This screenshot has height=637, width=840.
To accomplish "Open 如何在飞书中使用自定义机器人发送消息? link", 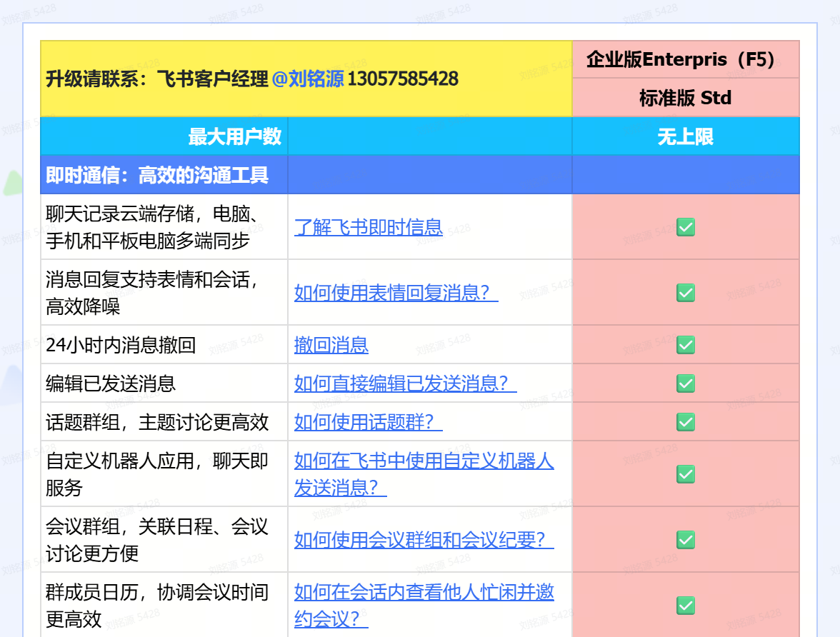I will tap(424, 474).
